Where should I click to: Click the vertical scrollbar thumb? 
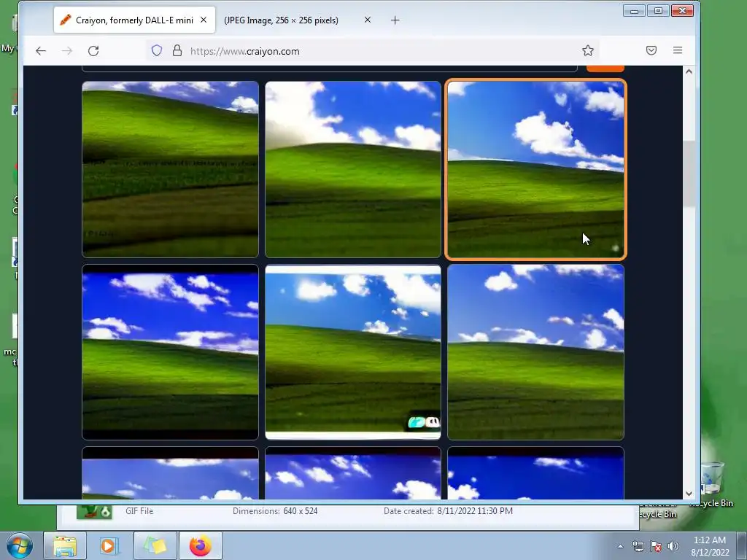pyautogui.click(x=689, y=174)
